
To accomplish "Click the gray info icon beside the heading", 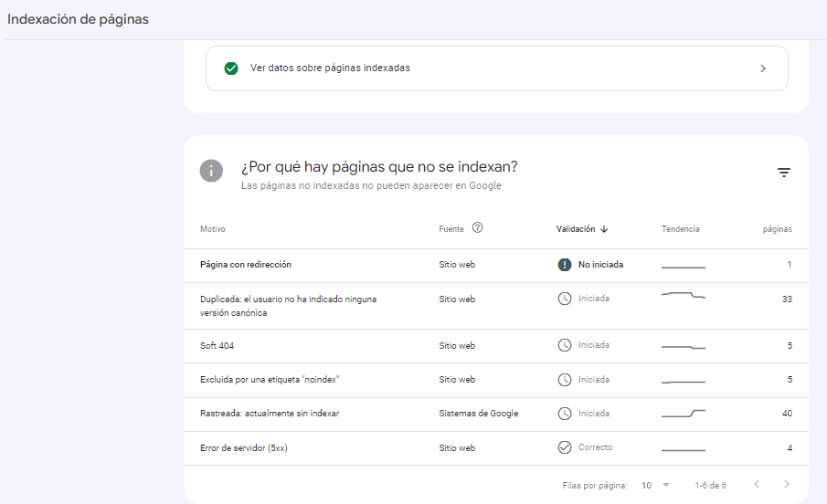I will pos(211,171).
